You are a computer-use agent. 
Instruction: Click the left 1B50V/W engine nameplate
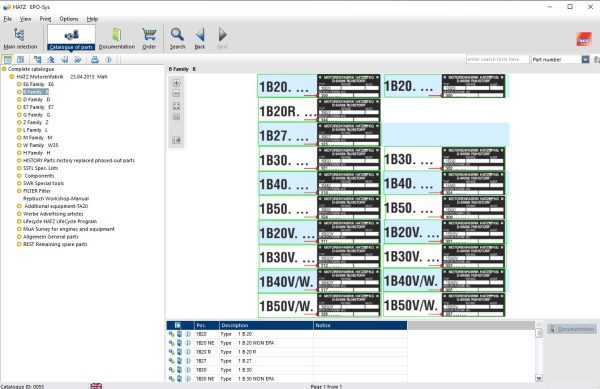(x=319, y=305)
